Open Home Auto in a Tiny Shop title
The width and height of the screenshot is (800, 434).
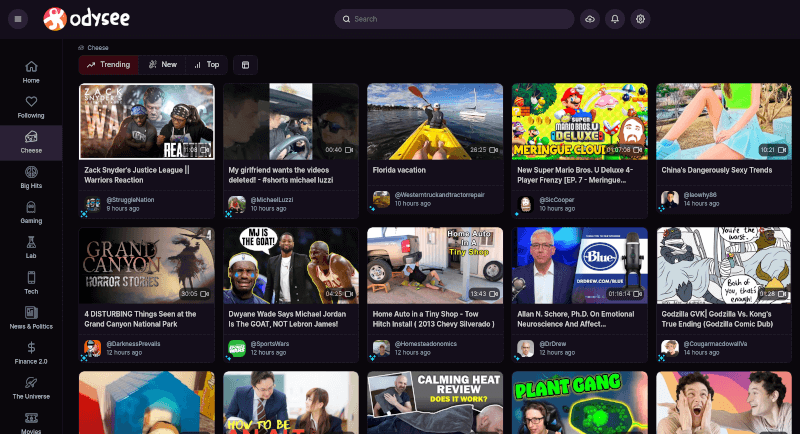point(434,319)
